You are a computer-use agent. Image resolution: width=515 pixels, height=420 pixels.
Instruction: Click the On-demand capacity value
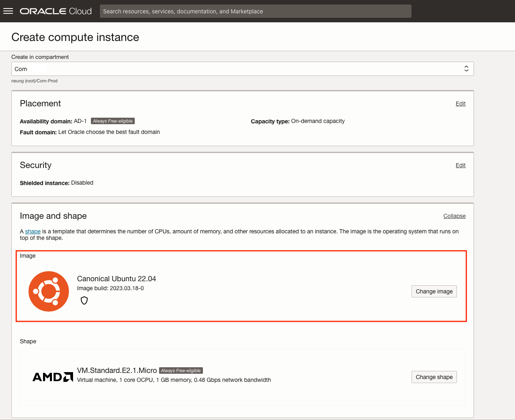318,121
